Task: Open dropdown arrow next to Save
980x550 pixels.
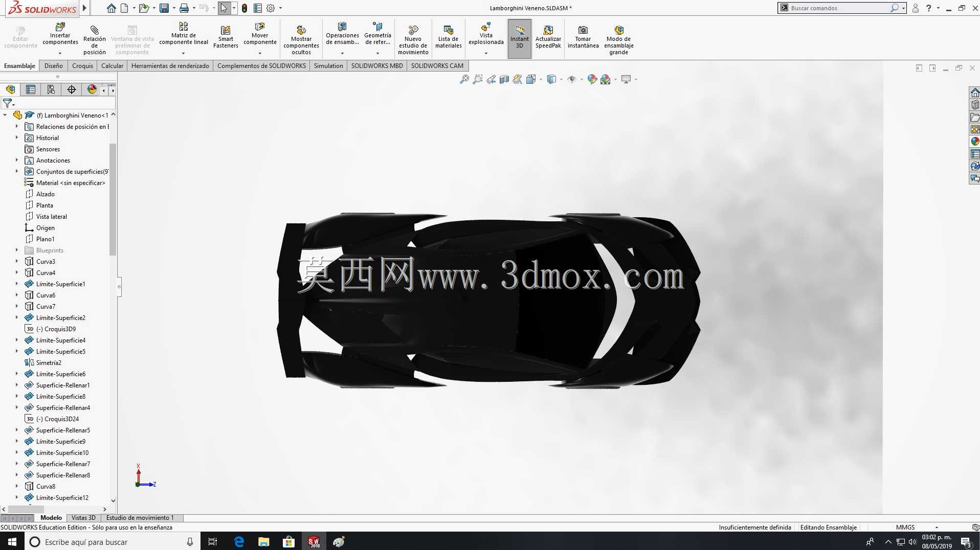Action: tap(174, 8)
